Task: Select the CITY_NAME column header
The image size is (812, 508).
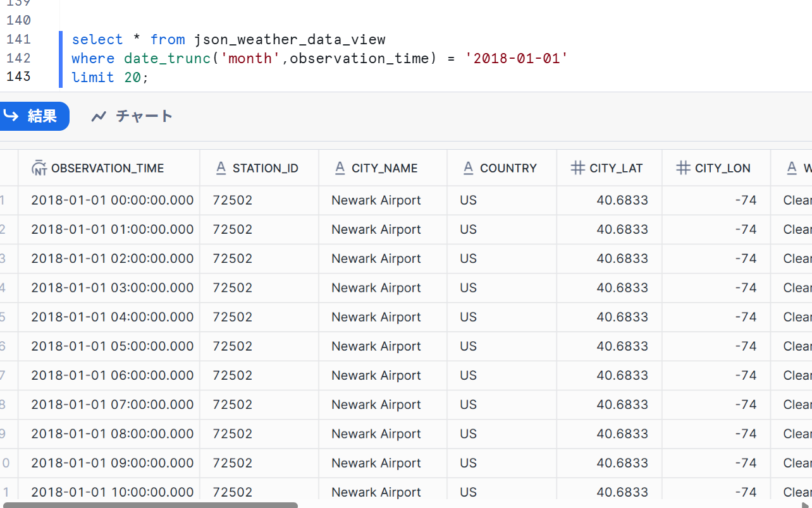Action: (383, 168)
